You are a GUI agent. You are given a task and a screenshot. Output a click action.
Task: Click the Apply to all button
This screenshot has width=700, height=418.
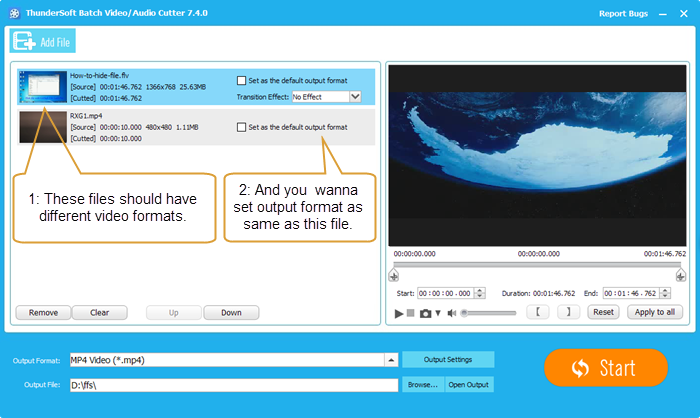tap(656, 312)
